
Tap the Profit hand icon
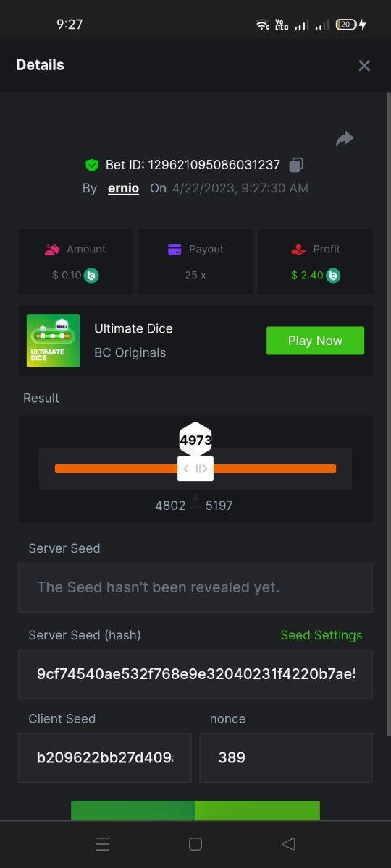[298, 249]
